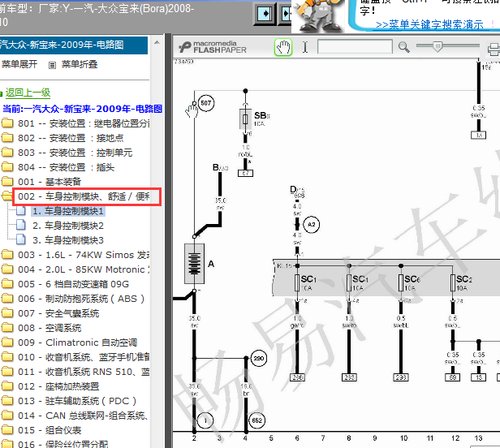Screen dimensions: 500x448
Task: Open 菜单关键字搜索演示 link
Action: pos(429,25)
